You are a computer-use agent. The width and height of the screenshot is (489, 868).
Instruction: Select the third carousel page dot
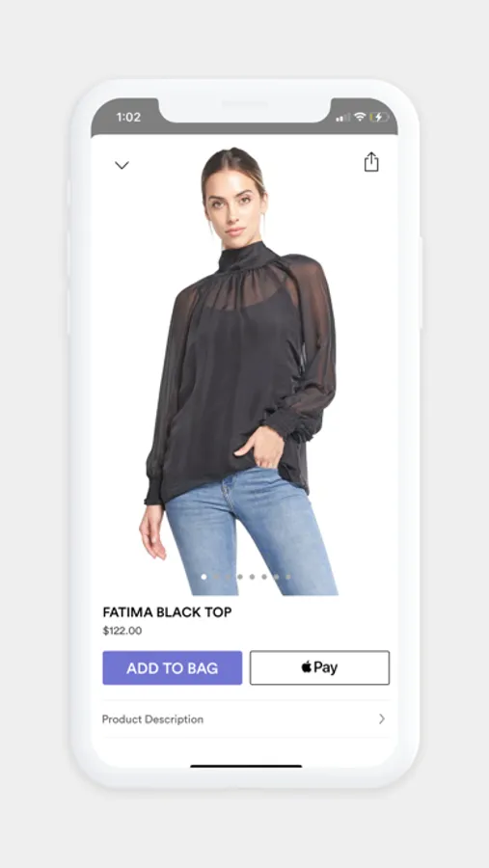(x=228, y=577)
